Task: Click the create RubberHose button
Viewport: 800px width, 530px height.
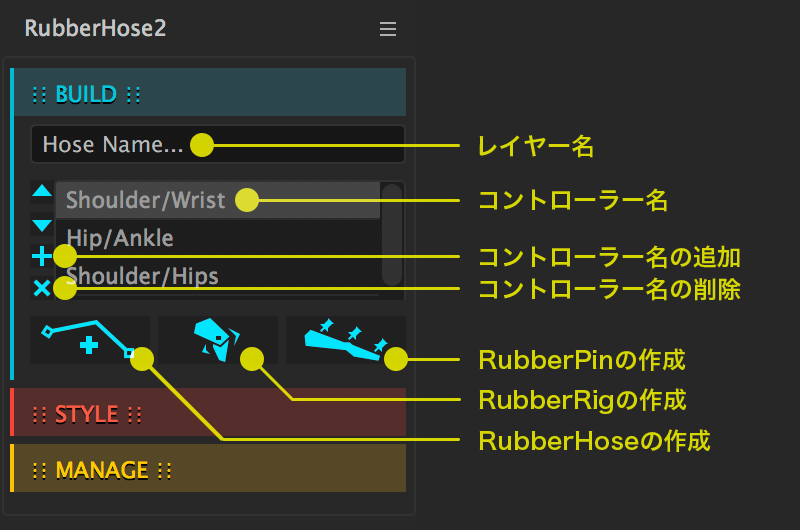Action: click(90, 340)
